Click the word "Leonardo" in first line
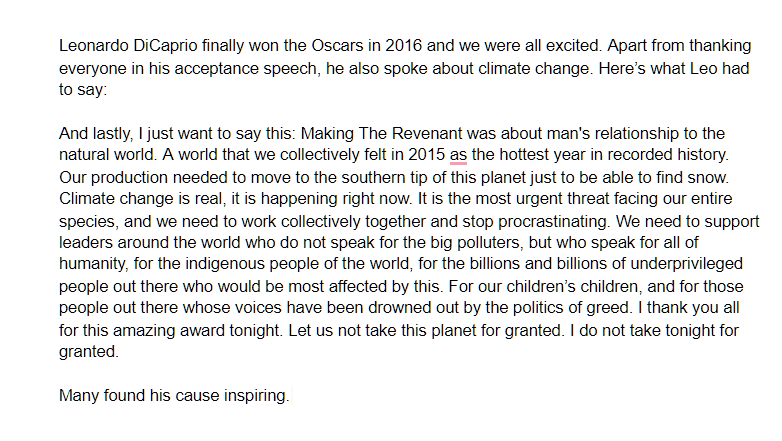 pos(94,46)
